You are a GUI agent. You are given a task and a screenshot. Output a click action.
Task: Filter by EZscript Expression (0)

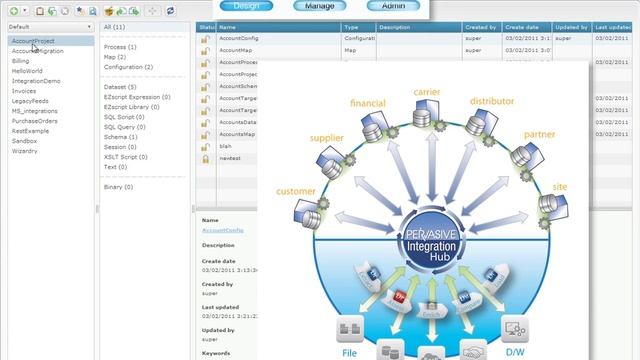137,97
